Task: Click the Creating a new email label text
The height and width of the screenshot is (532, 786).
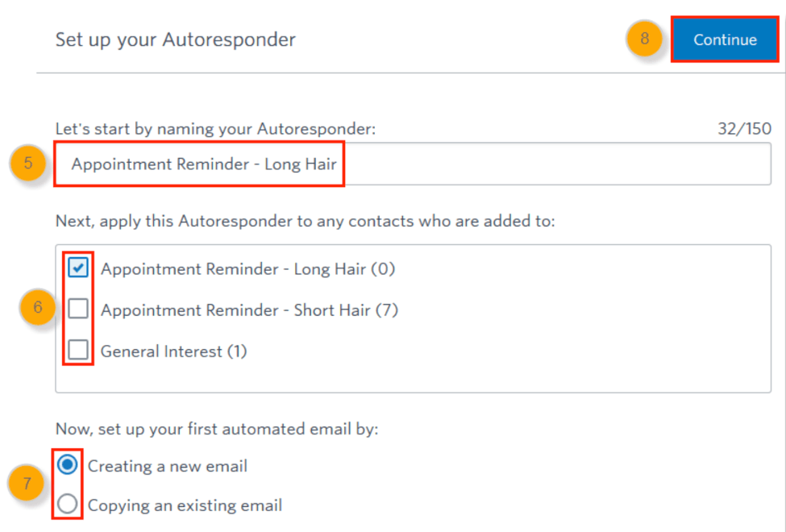Action: pos(167,466)
